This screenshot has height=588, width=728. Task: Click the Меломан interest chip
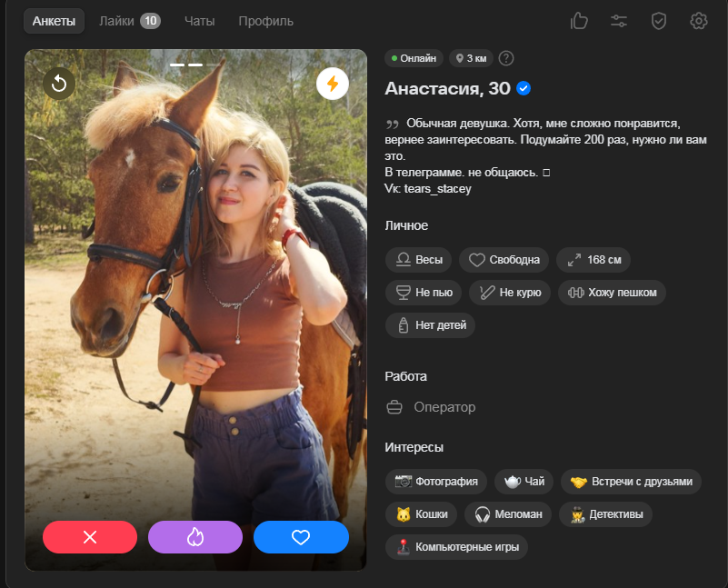point(508,514)
